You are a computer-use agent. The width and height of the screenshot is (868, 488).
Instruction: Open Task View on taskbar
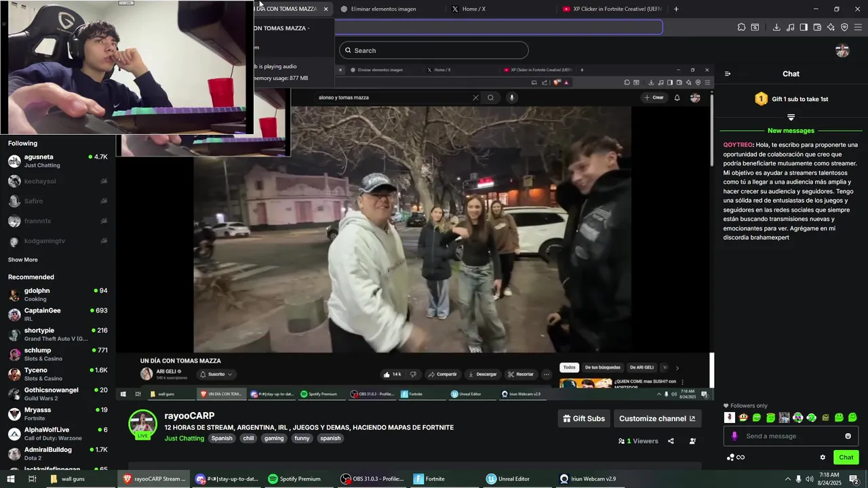pos(32,479)
